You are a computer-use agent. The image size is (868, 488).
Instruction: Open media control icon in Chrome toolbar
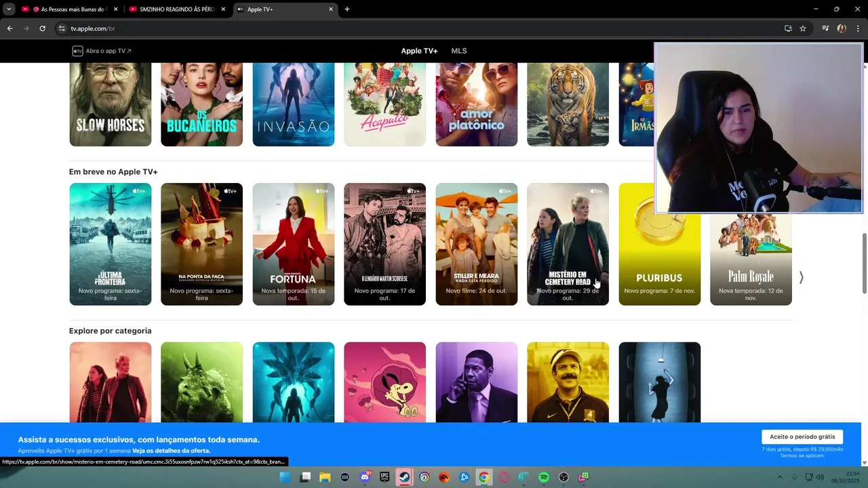(825, 28)
